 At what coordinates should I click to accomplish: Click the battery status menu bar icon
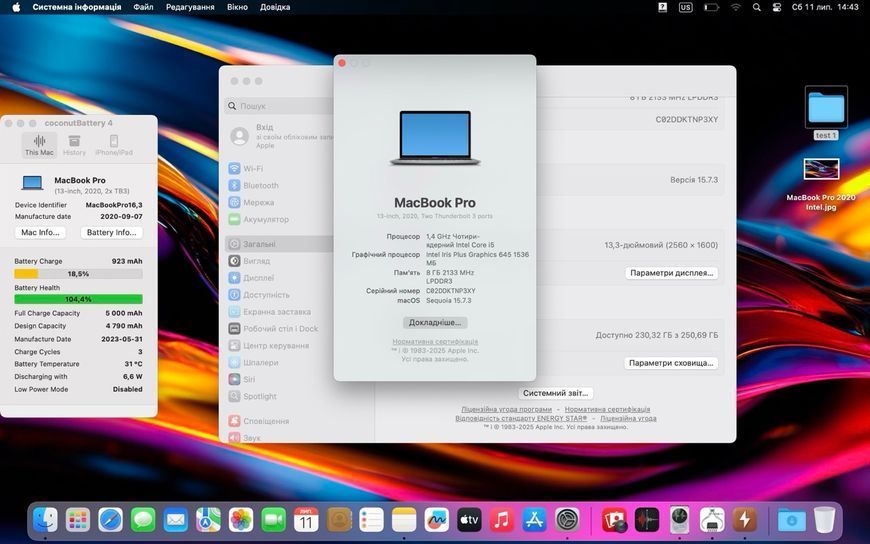[711, 7]
